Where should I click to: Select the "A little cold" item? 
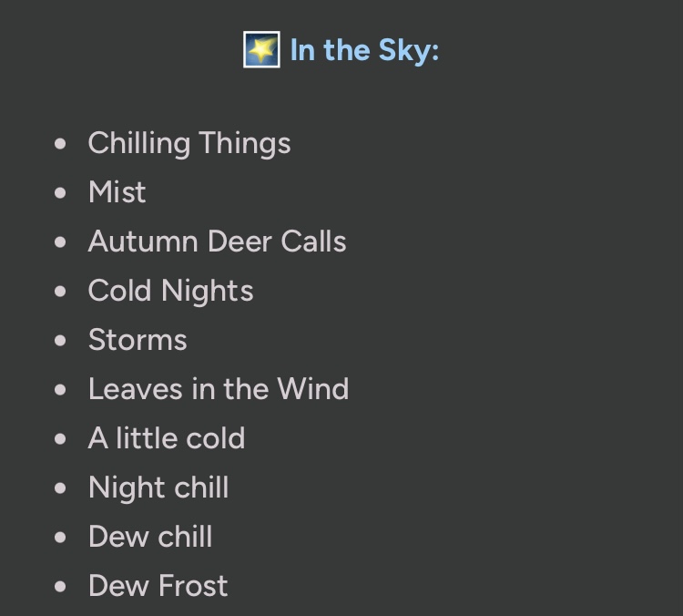pyautogui.click(x=167, y=438)
